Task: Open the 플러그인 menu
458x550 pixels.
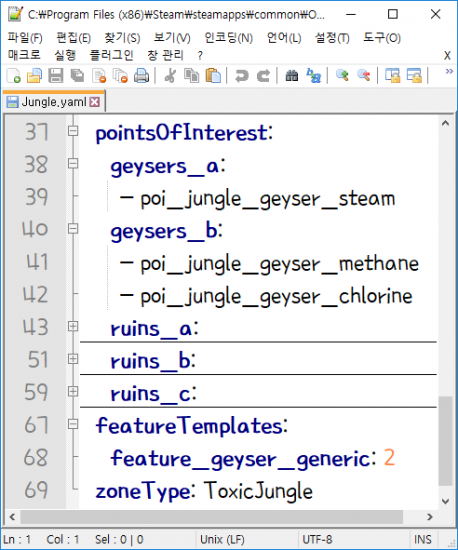Action: [111, 55]
